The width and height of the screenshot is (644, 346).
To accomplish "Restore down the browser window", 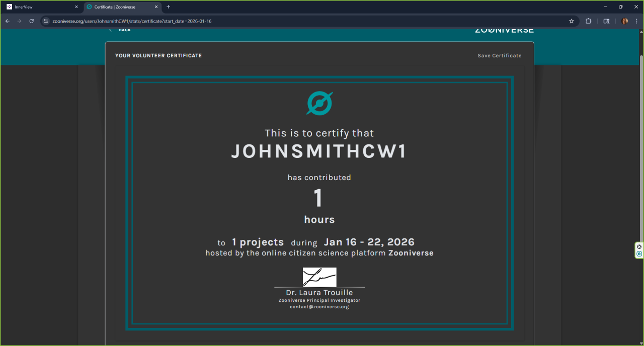I will pyautogui.click(x=620, y=7).
